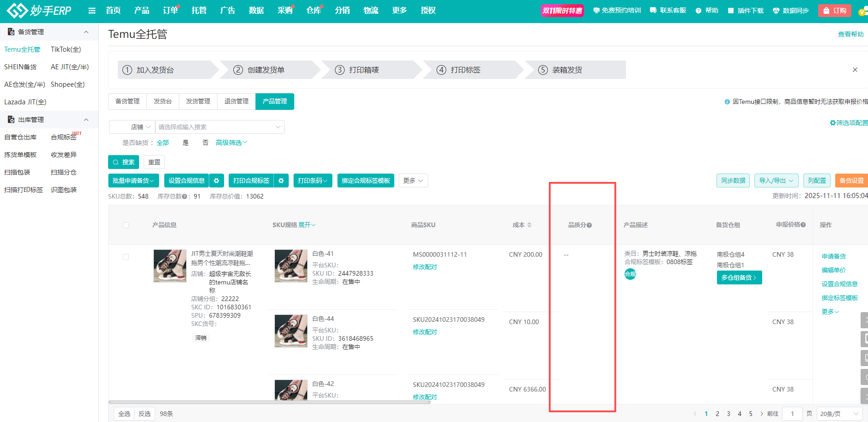Open 帮助 in the top bar
This screenshot has width=868, height=422.
pyautogui.click(x=707, y=10)
